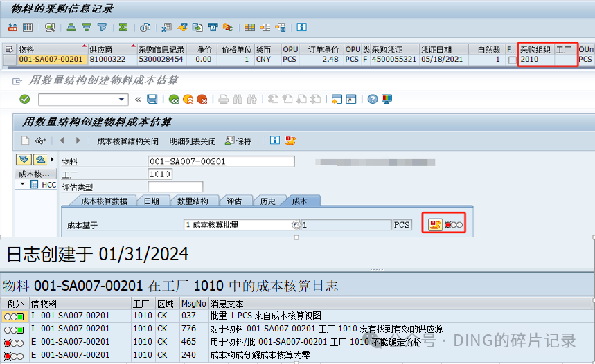
Task: Click the Help question mark icon
Action: pos(373,100)
